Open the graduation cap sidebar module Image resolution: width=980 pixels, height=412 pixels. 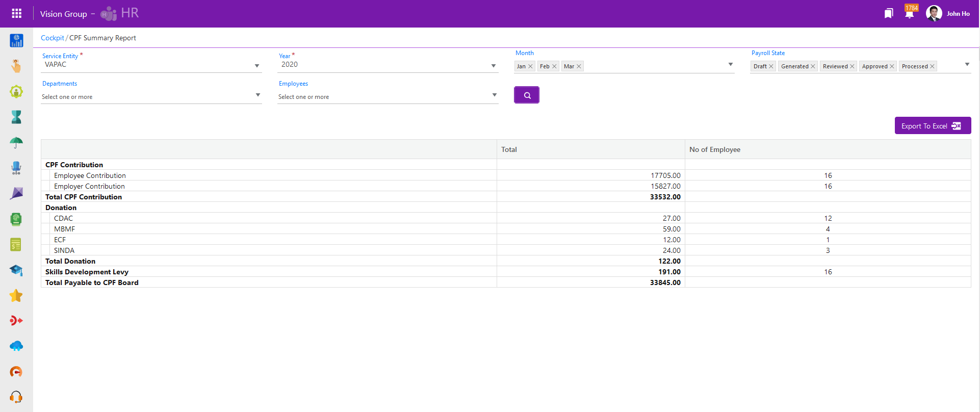[x=16, y=270]
